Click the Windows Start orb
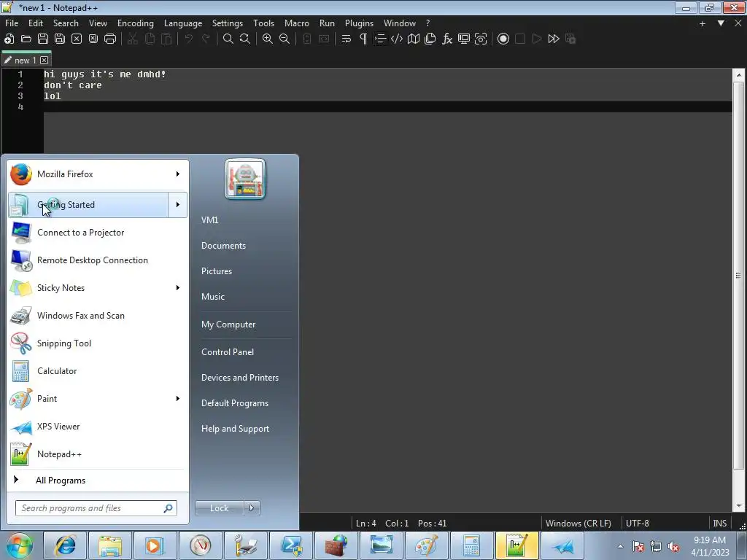This screenshot has height=560, width=747. tap(20, 545)
